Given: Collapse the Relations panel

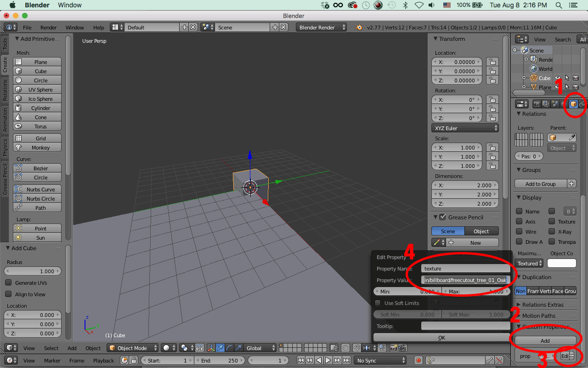Looking at the screenshot, I should coord(519,114).
